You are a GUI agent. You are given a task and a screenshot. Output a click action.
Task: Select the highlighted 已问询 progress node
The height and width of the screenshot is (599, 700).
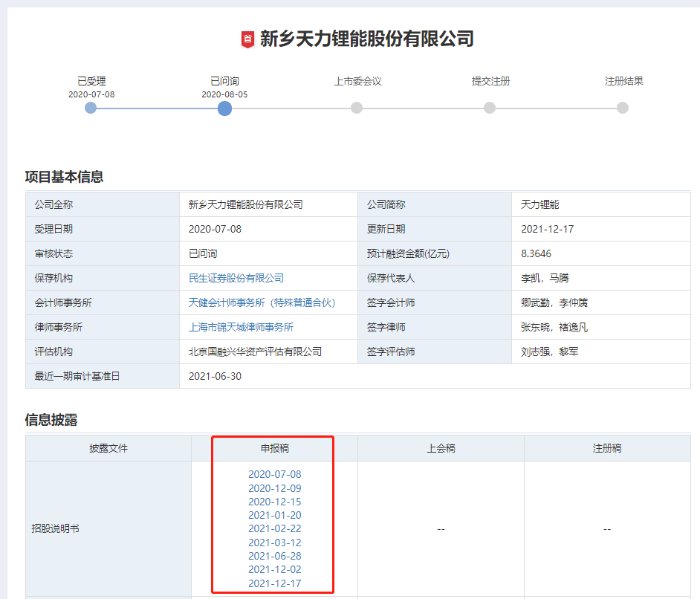(x=224, y=109)
